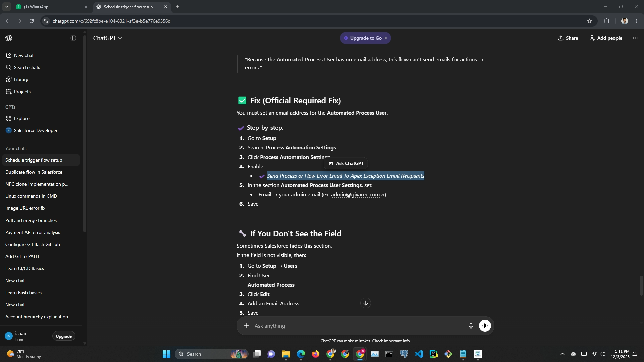Viewport: 644px width, 362px height.
Task: Bookmark this page with star icon
Action: click(589, 21)
